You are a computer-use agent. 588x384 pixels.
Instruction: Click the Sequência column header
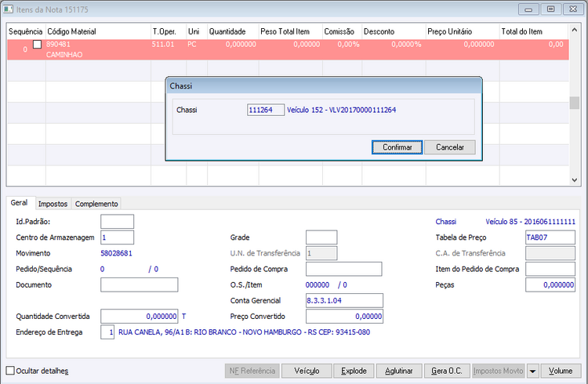click(x=26, y=31)
